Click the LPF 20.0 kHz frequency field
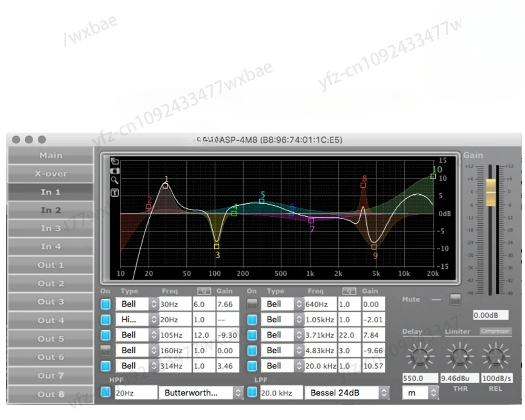The width and height of the screenshot is (525, 420). pos(281,393)
